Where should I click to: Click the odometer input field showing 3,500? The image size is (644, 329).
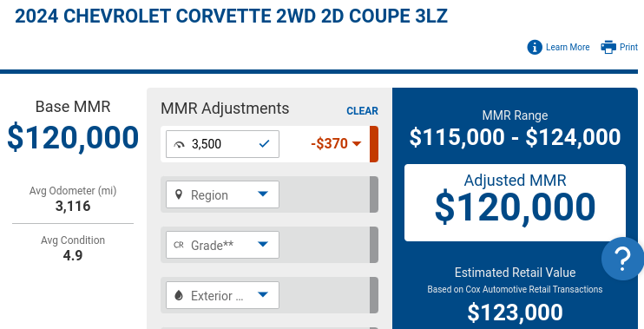pos(222,144)
